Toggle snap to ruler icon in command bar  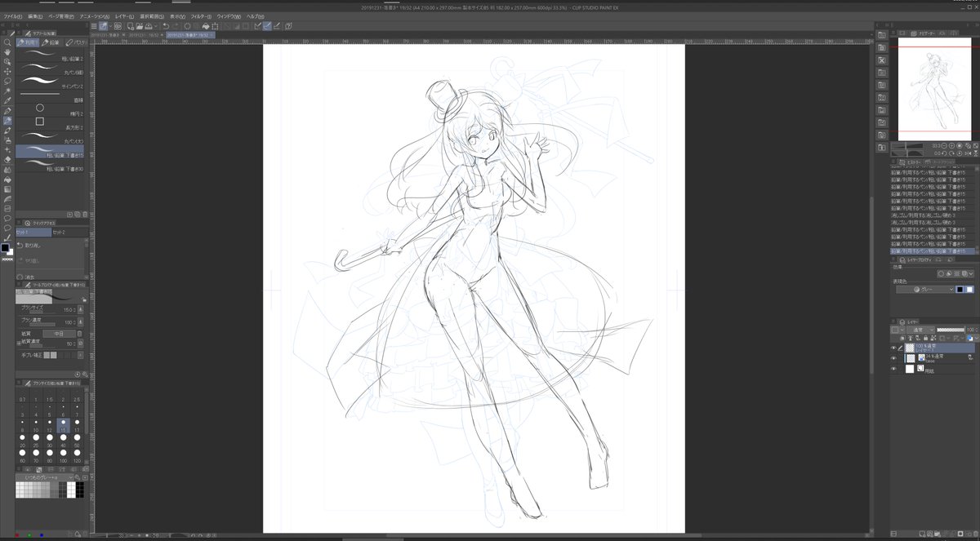coord(257,26)
